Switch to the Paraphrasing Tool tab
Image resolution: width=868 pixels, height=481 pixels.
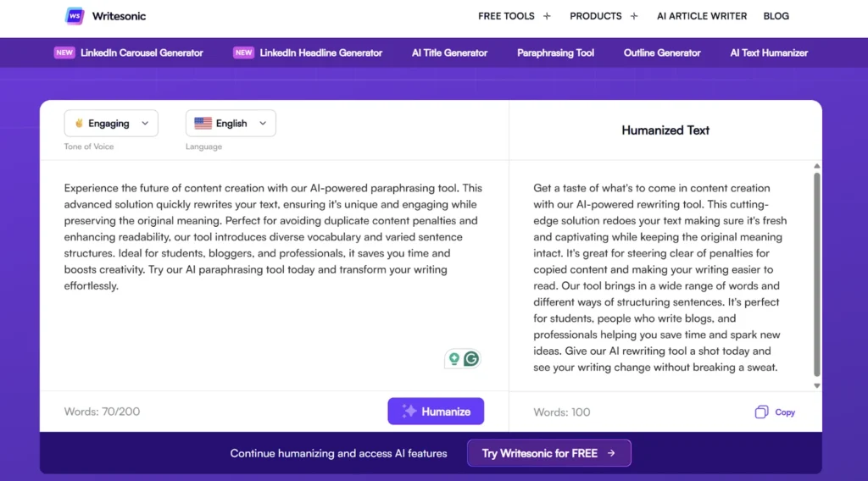click(x=555, y=53)
